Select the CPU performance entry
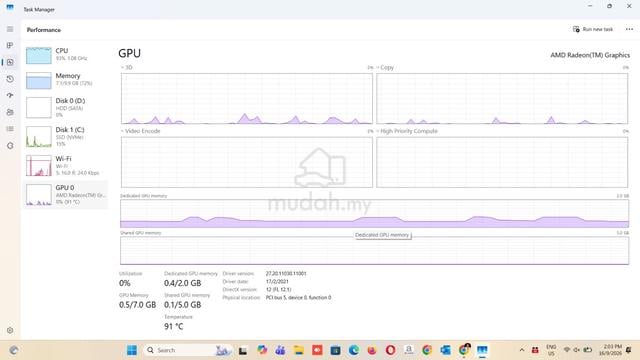This screenshot has width=640, height=360. (65, 55)
